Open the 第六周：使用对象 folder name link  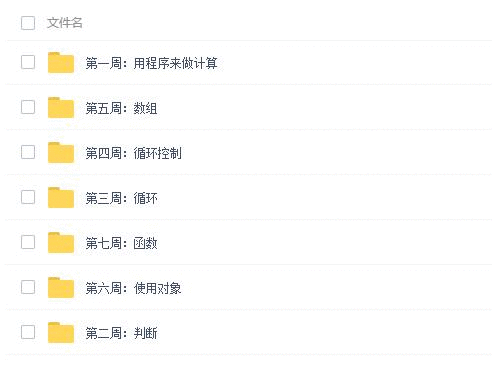[x=133, y=288]
